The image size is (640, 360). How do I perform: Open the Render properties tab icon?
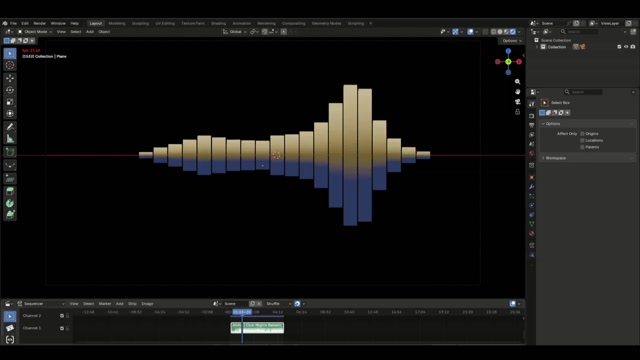click(x=531, y=116)
